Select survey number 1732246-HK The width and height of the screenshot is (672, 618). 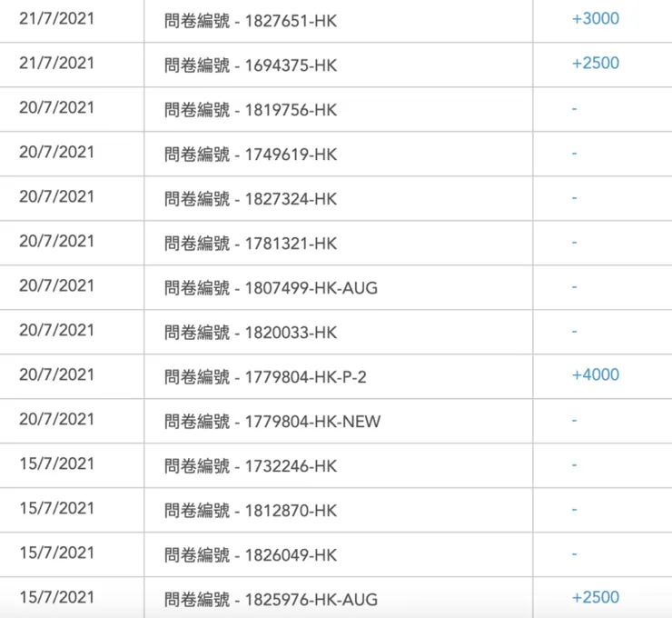point(251,466)
